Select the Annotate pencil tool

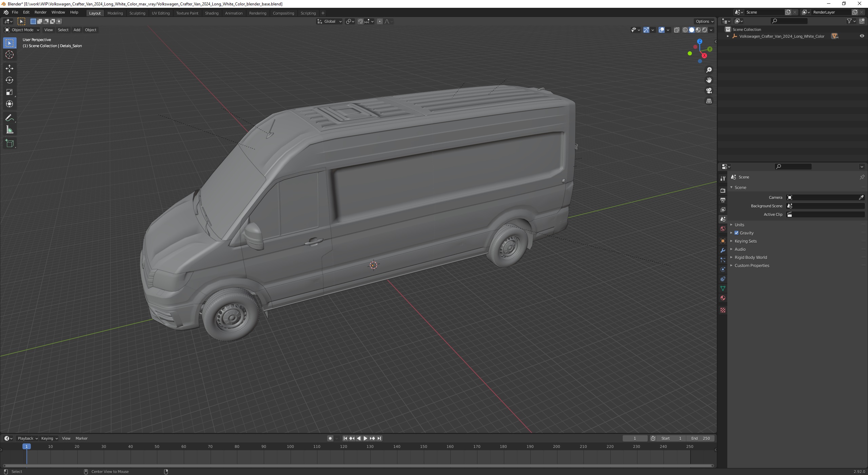[x=9, y=118]
